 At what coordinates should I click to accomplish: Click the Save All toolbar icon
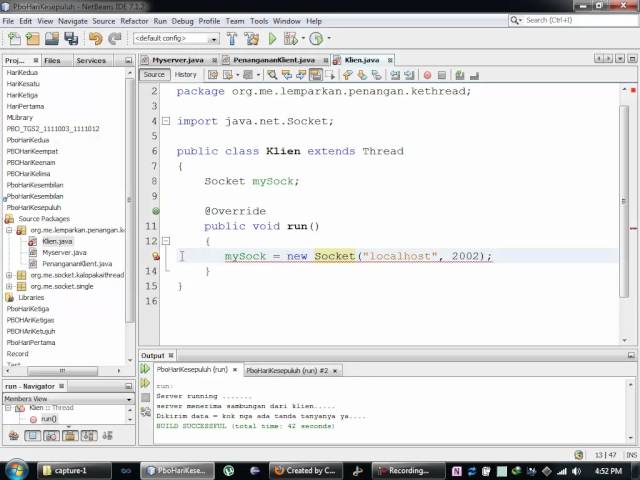coord(71,39)
